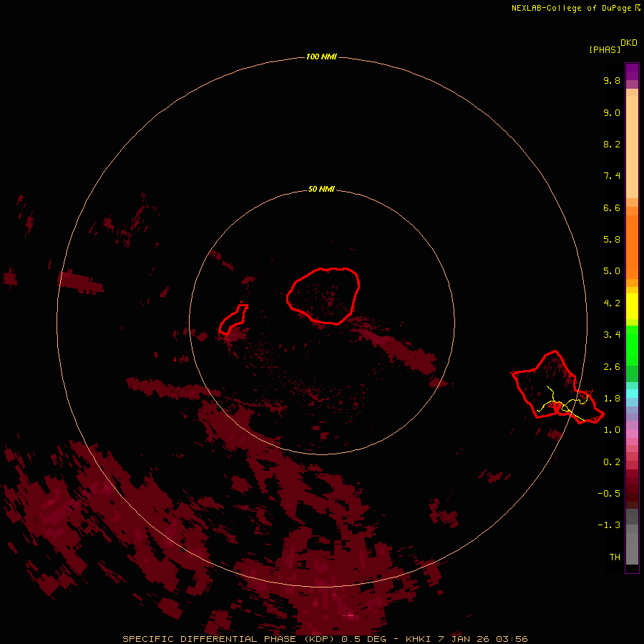Click the DKD units label above the legend

click(x=629, y=43)
